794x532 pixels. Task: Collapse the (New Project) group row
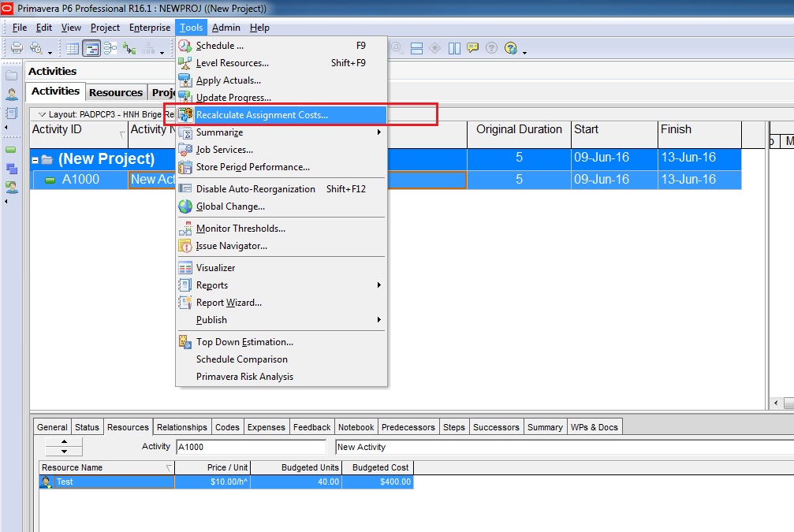(35, 160)
